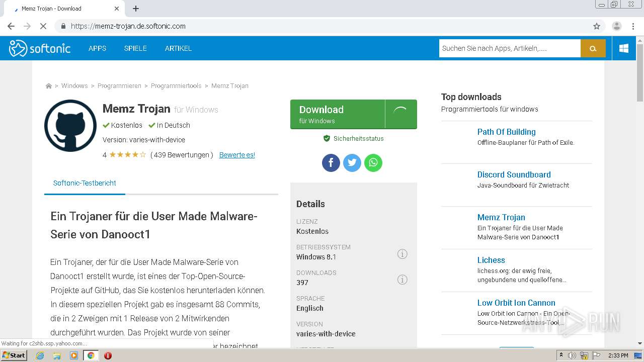
Task: Click the Memz Trojan breadcrumb text
Action: 230,86
